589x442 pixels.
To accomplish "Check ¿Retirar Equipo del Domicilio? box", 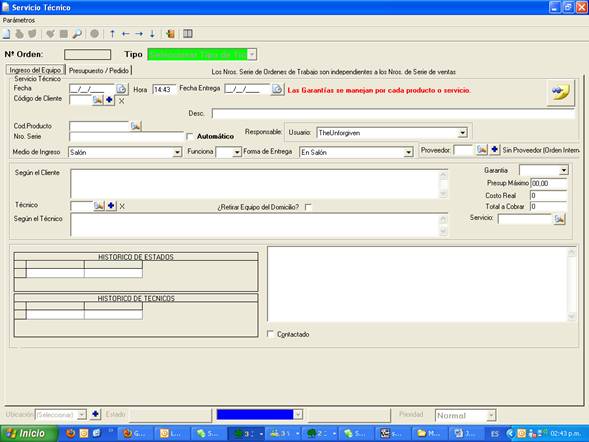I will [308, 207].
